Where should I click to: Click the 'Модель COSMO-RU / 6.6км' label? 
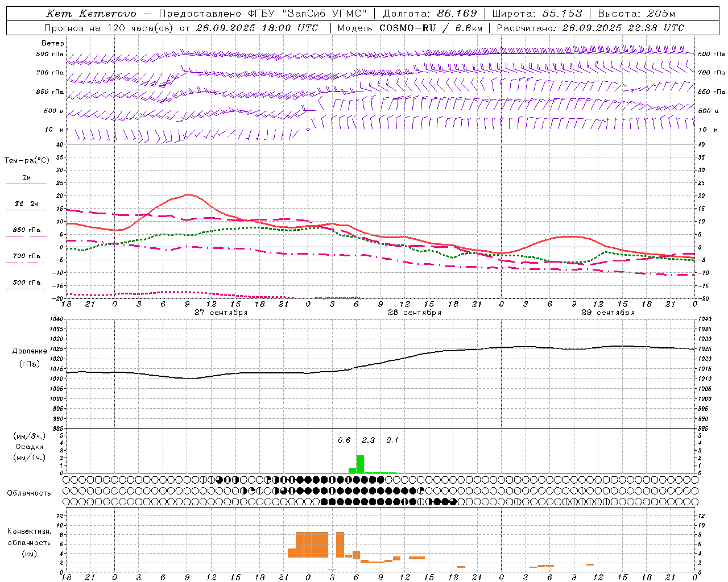pos(410,28)
